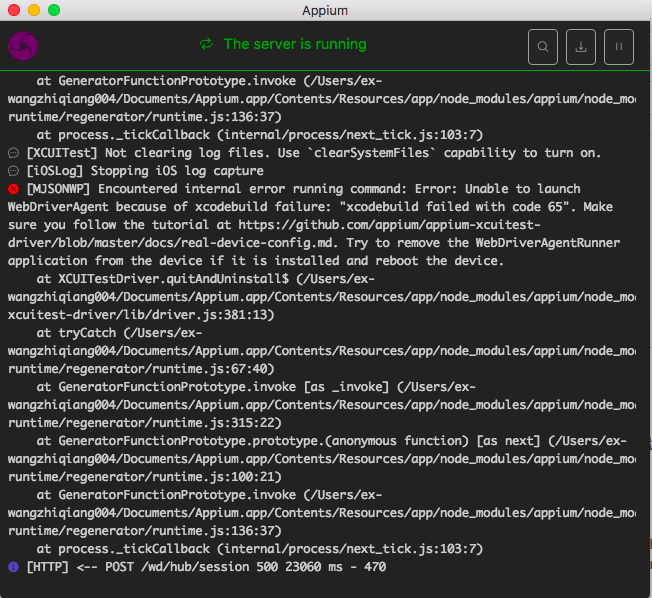The width and height of the screenshot is (652, 598).
Task: Click the Appium window title
Action: (x=325, y=10)
